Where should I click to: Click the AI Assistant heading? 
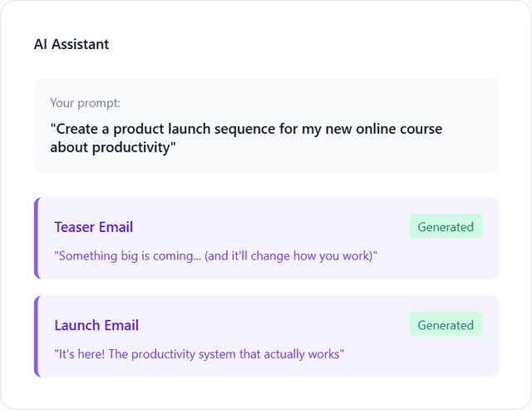point(71,44)
